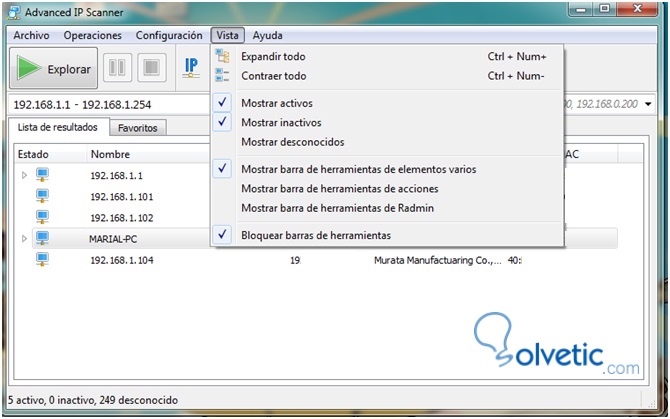Screen dimensions: 670x419
Task: Maximize the Advanced IP Scanner window
Action: [604, 9]
